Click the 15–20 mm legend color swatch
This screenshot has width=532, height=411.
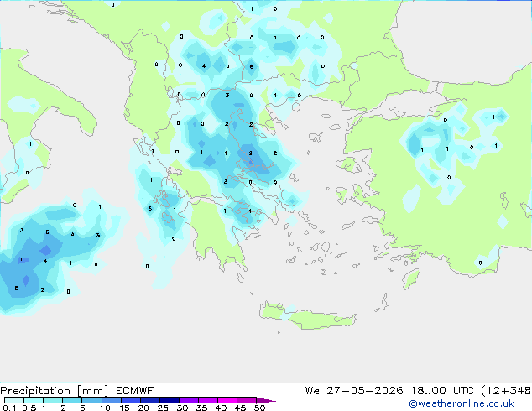click(x=130, y=400)
